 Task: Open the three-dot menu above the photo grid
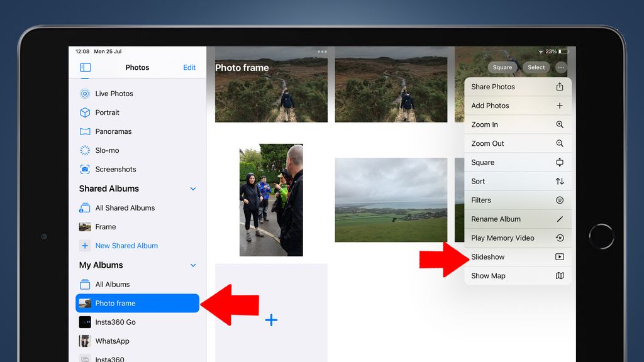(x=323, y=52)
